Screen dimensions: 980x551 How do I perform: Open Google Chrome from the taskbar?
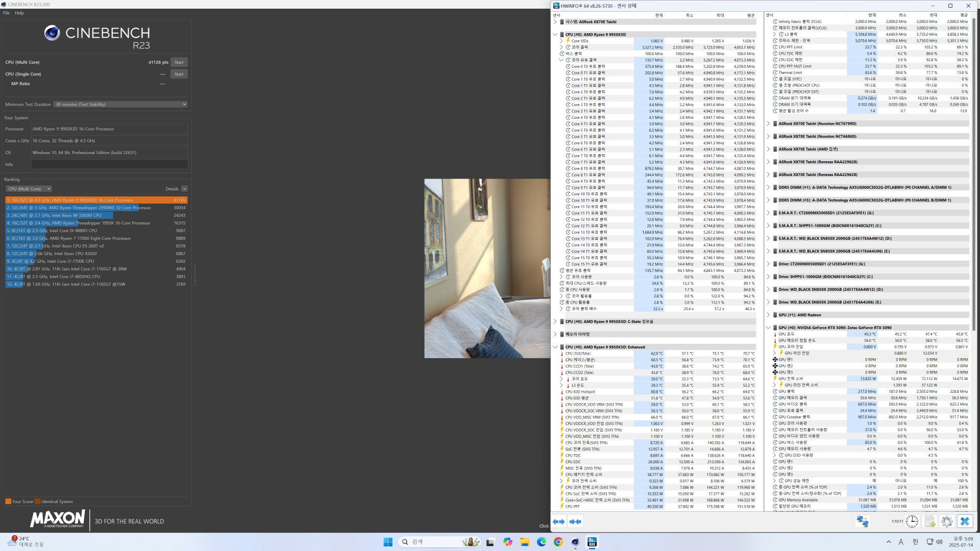[x=558, y=542]
